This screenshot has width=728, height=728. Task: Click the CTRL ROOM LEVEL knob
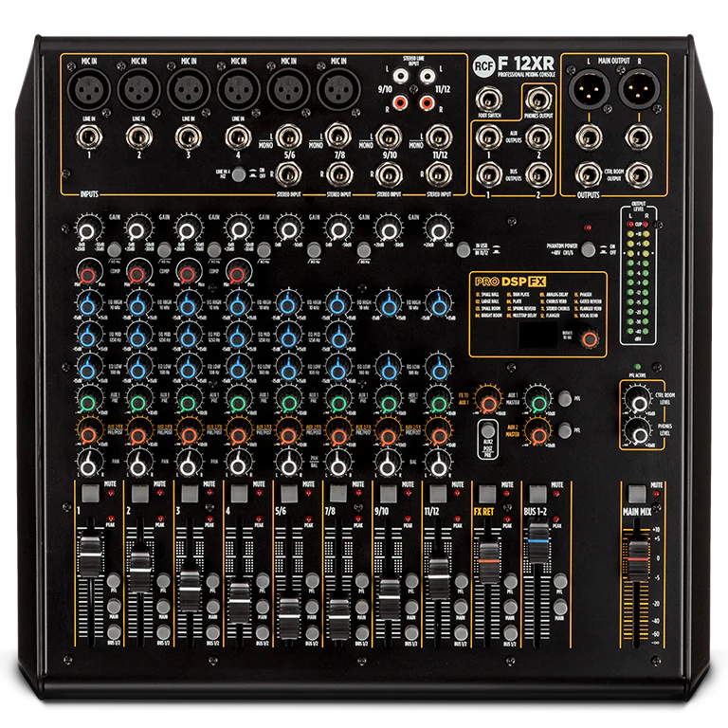639,402
